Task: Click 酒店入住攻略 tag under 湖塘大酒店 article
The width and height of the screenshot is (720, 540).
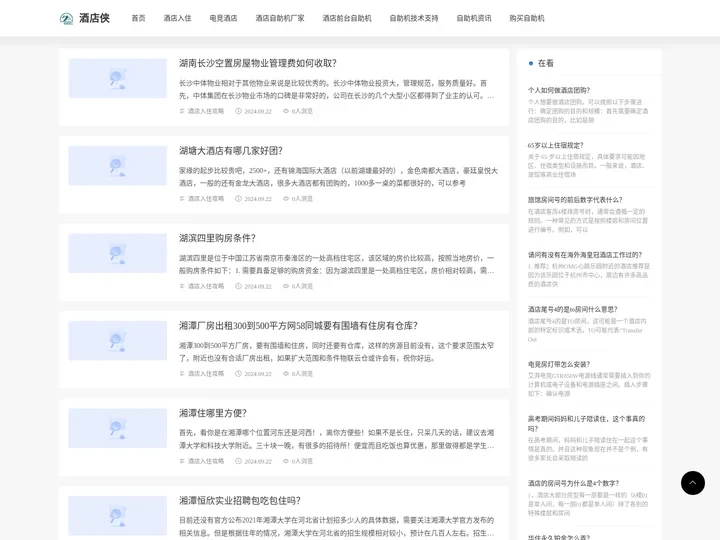Action: (206, 199)
